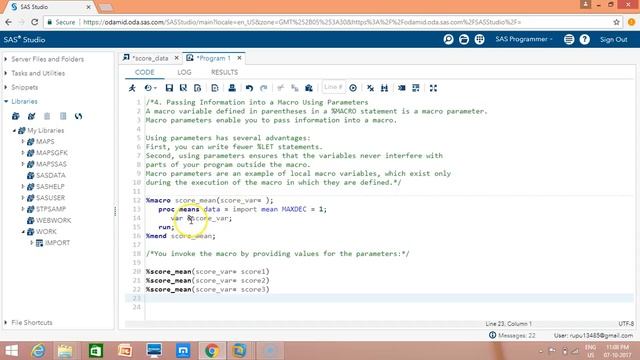
Task: Click the clear all code icon
Action: 370,88
